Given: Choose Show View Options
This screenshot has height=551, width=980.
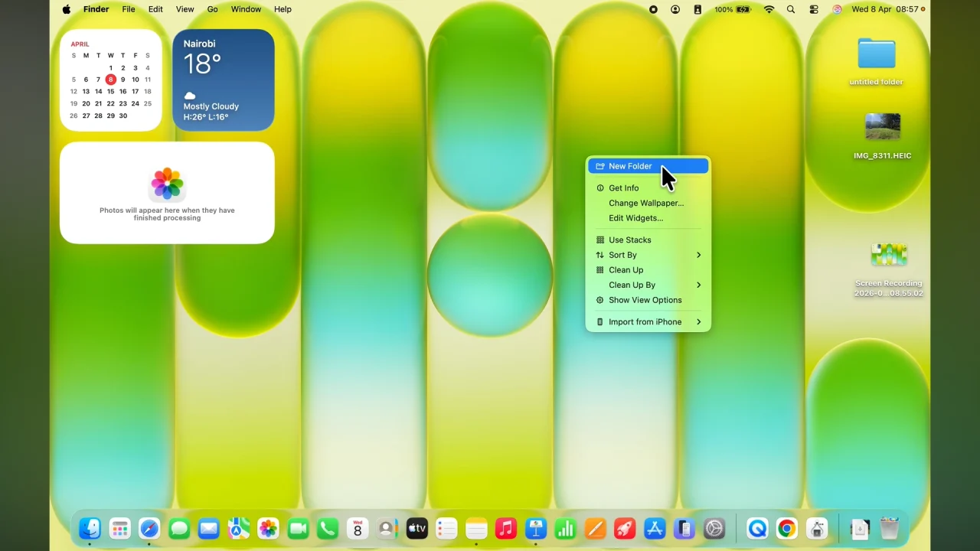Looking at the screenshot, I should pos(644,300).
